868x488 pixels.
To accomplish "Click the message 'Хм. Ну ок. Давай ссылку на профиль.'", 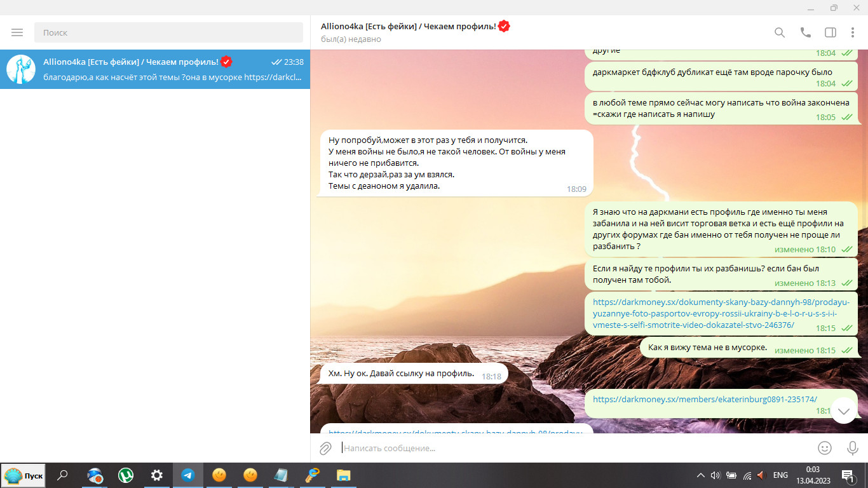I will [414, 374].
